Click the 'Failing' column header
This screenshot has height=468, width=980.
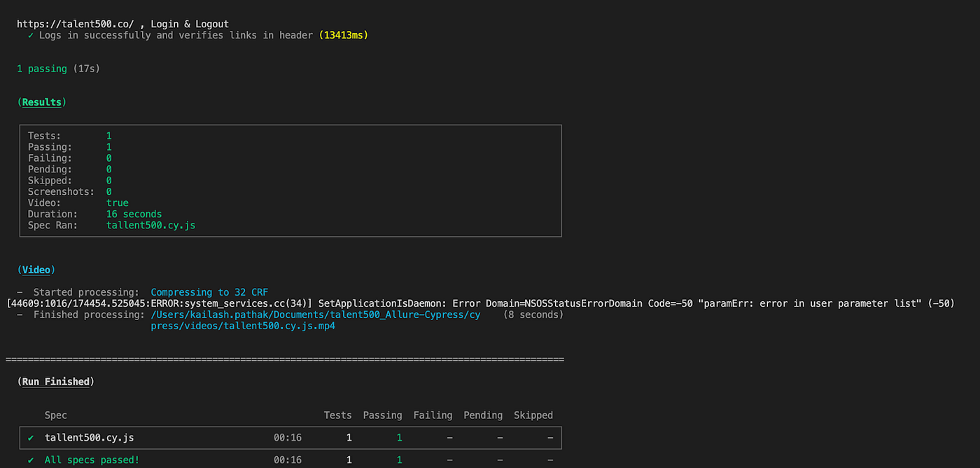pos(433,415)
